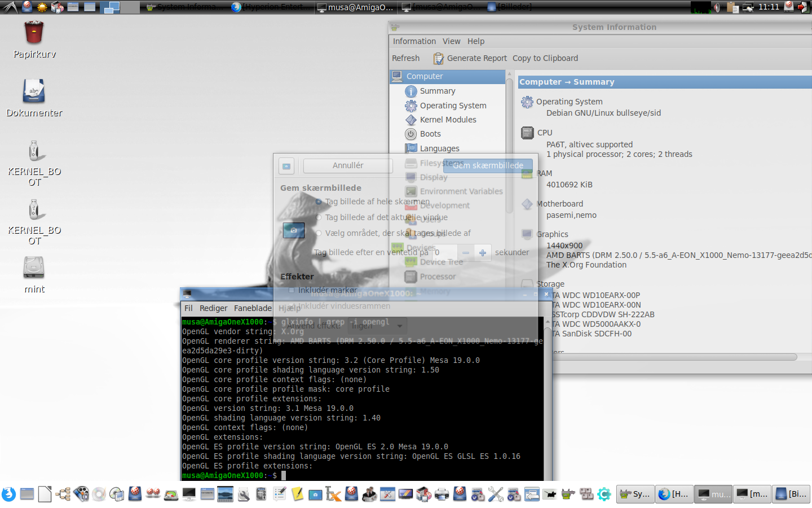The width and height of the screenshot is (812, 508).
Task: Open Firefox from the bottom dock
Action: click(8, 494)
